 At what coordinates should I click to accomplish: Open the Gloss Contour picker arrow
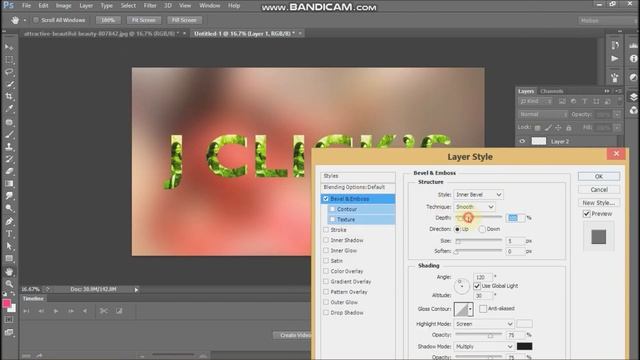pos(470,309)
